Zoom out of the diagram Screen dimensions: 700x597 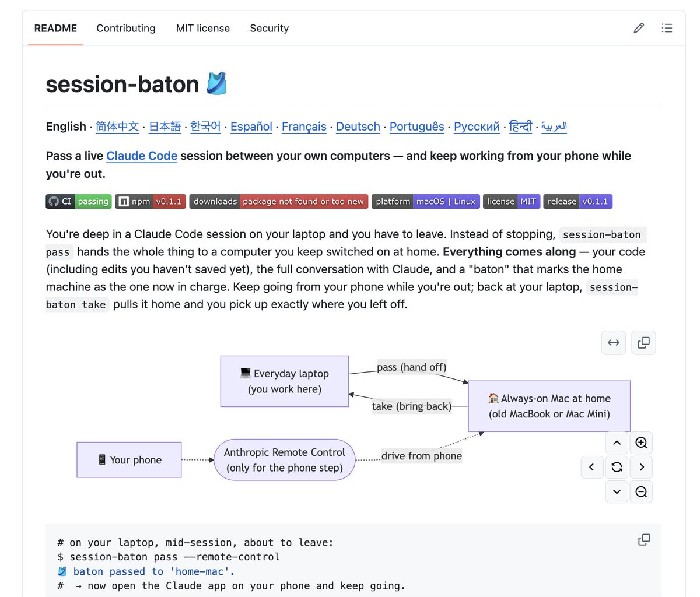click(641, 491)
